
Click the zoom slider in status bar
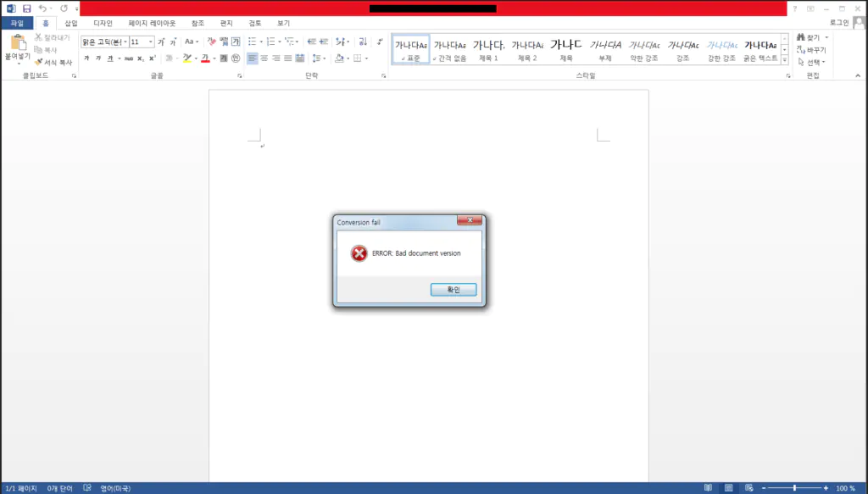[x=794, y=488]
